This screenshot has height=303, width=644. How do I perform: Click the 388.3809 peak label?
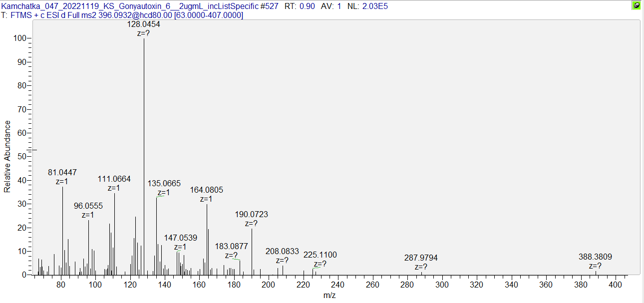point(595,257)
